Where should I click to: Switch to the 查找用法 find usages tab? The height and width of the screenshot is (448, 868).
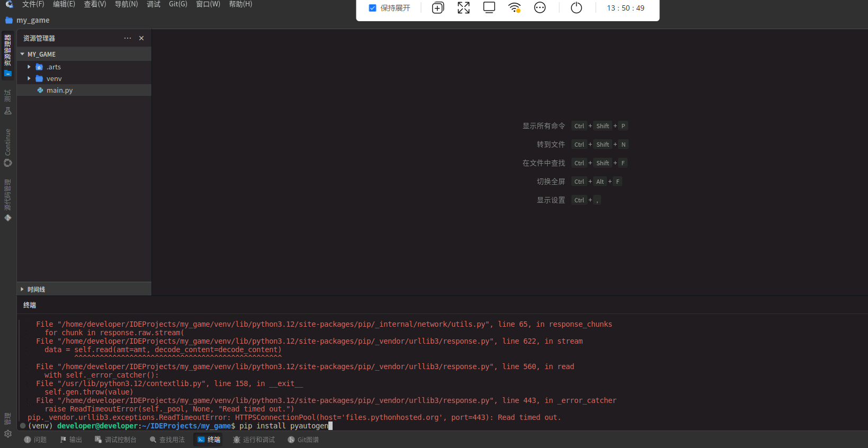(x=167, y=440)
